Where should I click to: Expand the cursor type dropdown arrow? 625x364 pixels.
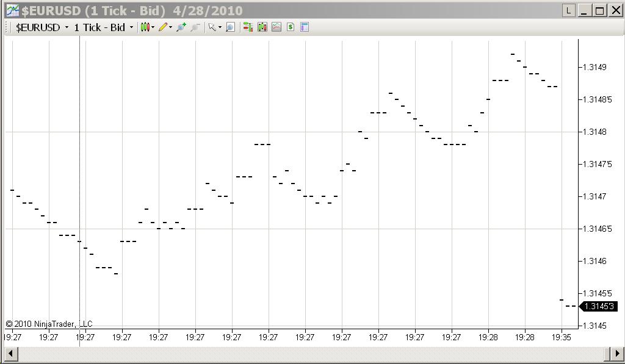click(220, 27)
